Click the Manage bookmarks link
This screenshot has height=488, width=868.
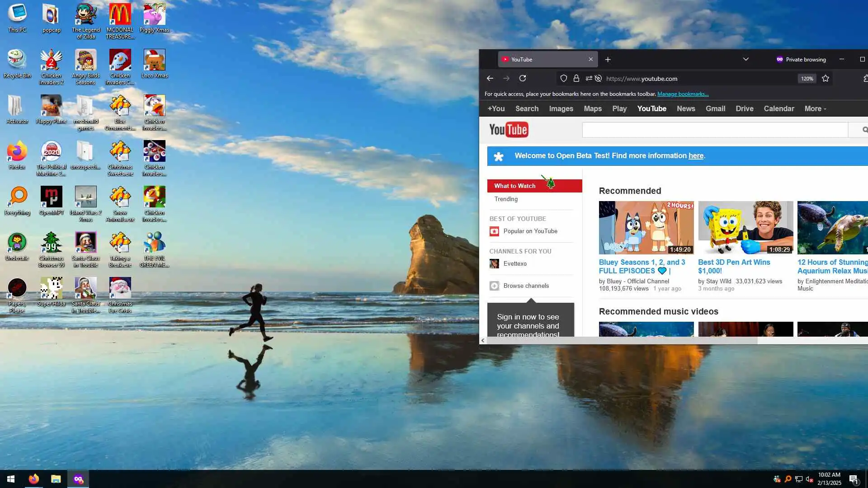683,94
